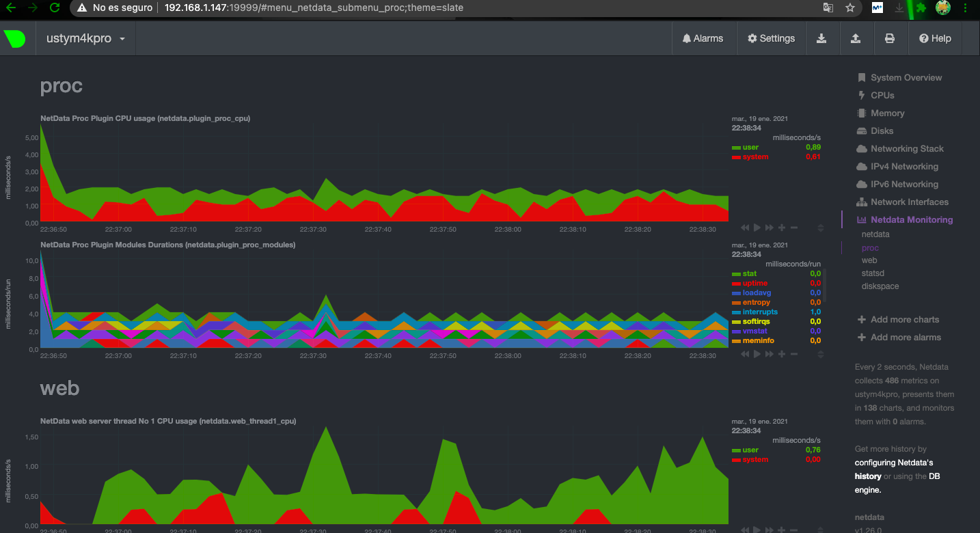Click the download/import snapshot icon in navbar
Screen dimensions: 980x533
821,39
